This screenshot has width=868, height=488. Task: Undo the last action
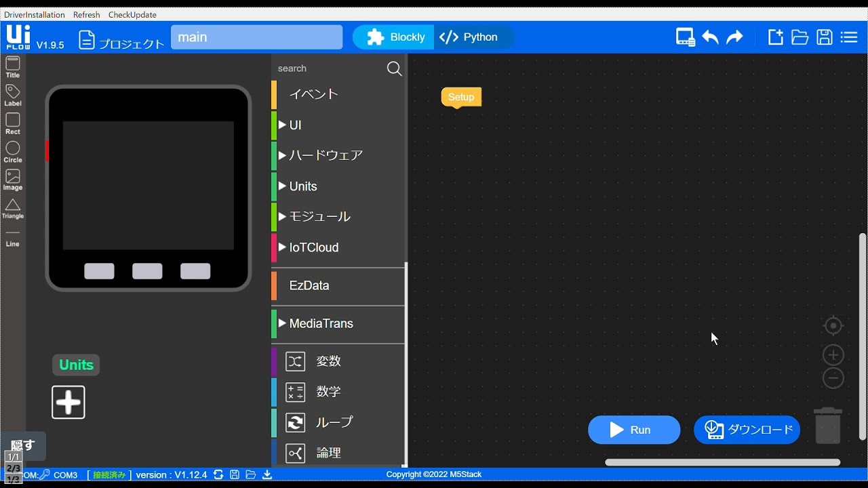711,37
